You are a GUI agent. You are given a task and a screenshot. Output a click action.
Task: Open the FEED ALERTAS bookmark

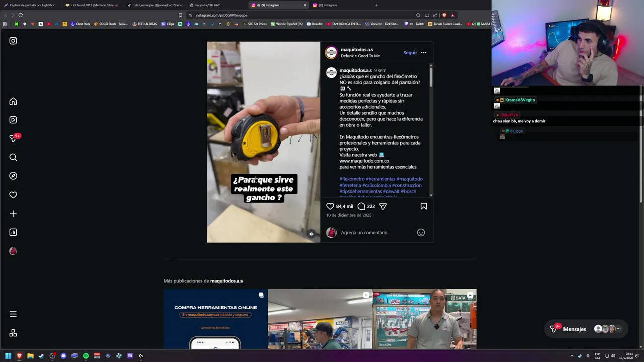click(x=145, y=24)
